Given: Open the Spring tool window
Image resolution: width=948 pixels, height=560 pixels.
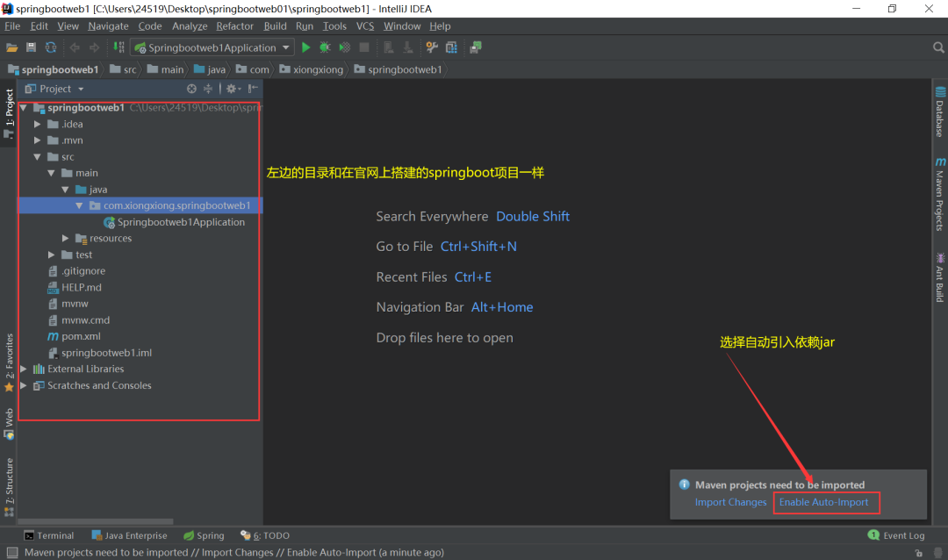Looking at the screenshot, I should coord(204,535).
